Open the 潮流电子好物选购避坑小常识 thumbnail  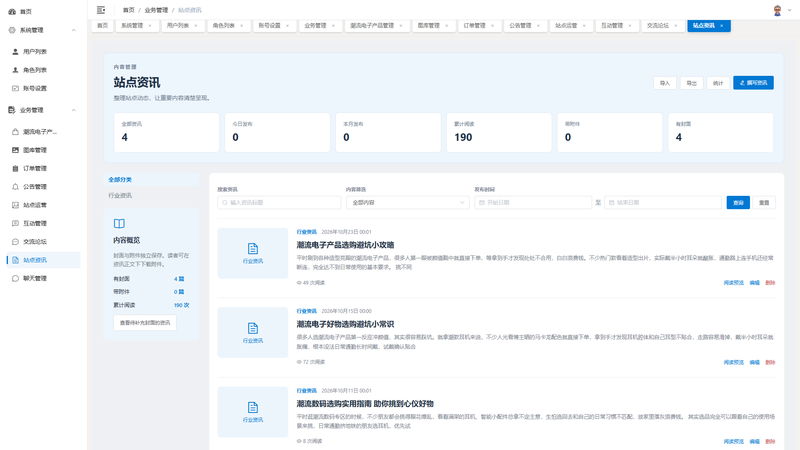point(253,332)
